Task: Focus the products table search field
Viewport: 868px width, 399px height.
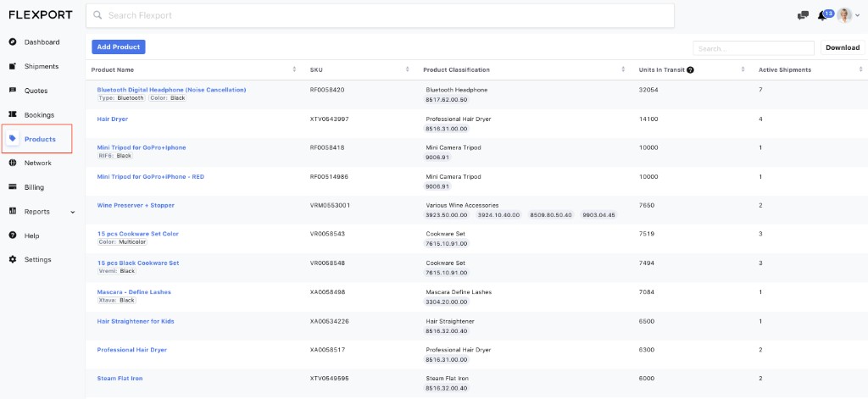Action: pyautogui.click(x=754, y=48)
